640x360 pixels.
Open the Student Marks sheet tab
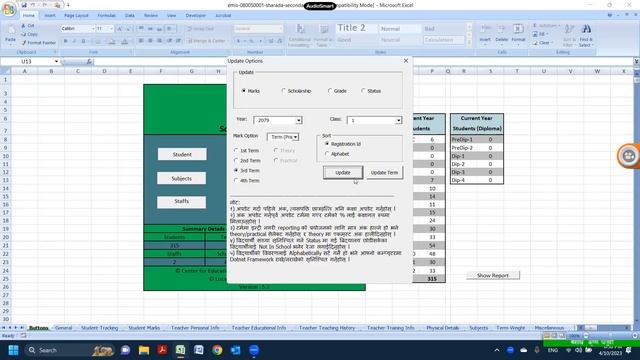(144, 328)
